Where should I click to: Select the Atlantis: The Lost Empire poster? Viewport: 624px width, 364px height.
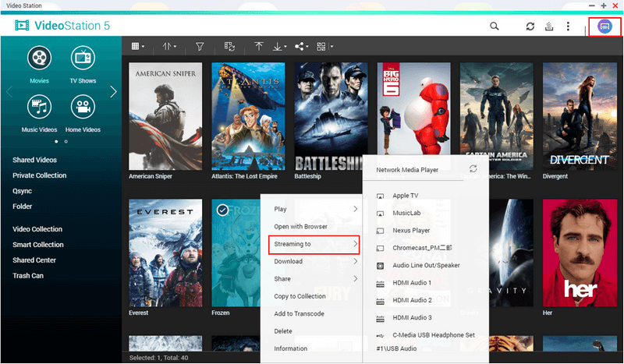pyautogui.click(x=248, y=116)
